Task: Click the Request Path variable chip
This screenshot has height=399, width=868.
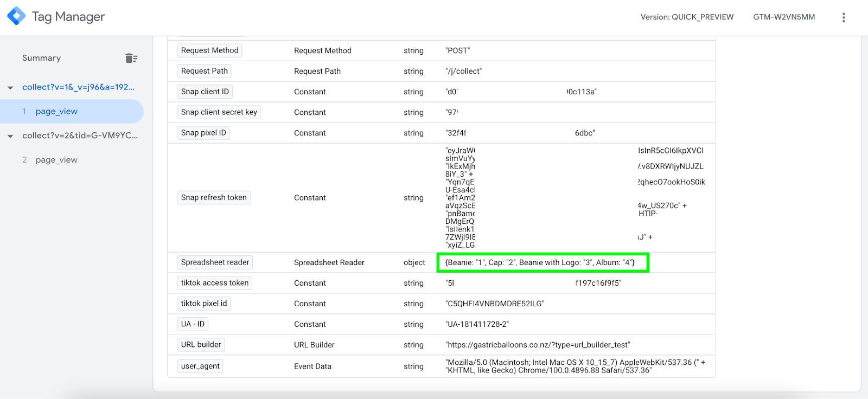Action: pyautogui.click(x=205, y=71)
